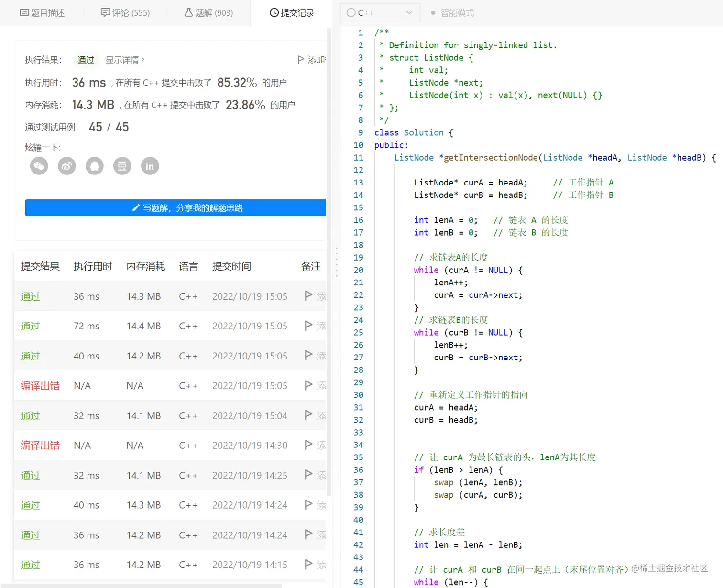
Task: Click the 内存消耗 column header
Action: (x=146, y=266)
